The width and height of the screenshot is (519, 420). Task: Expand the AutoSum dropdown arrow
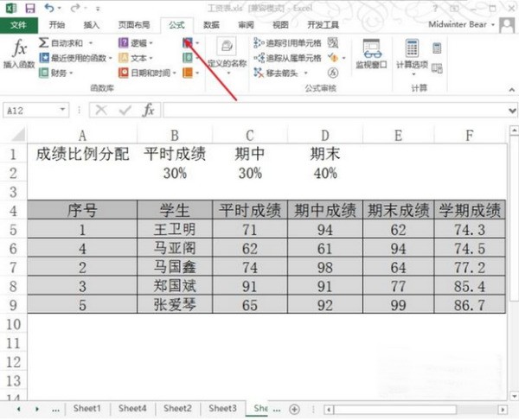(90, 43)
